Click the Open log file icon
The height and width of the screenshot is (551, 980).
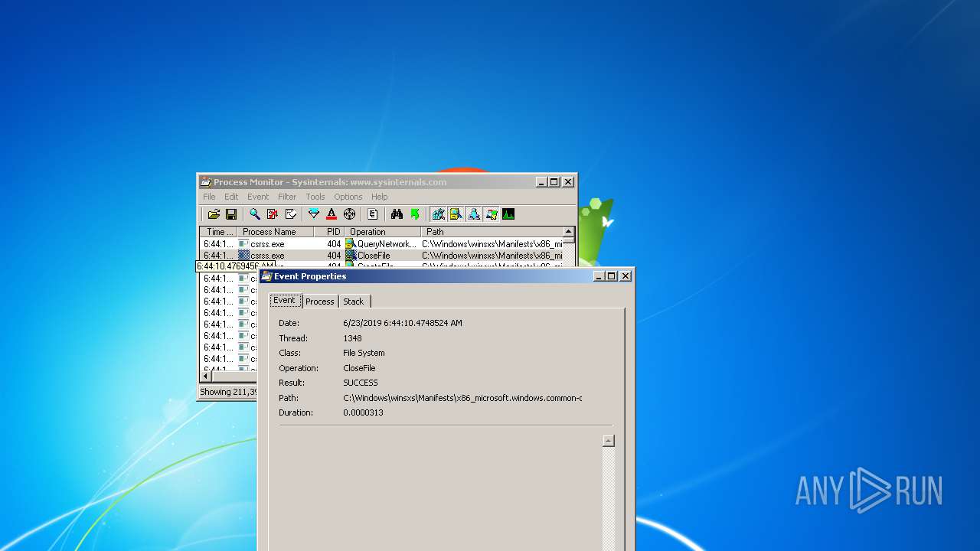[x=214, y=214]
